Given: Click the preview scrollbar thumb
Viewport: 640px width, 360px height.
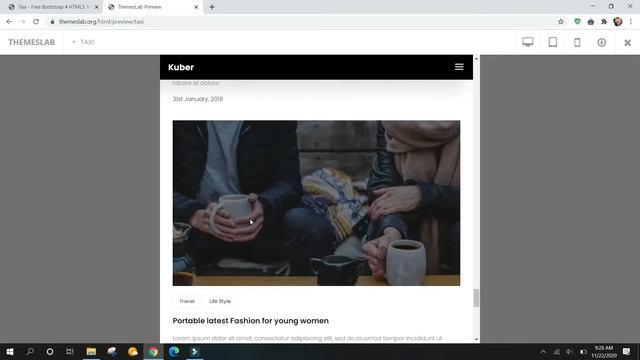Looking at the screenshot, I should [x=476, y=298].
